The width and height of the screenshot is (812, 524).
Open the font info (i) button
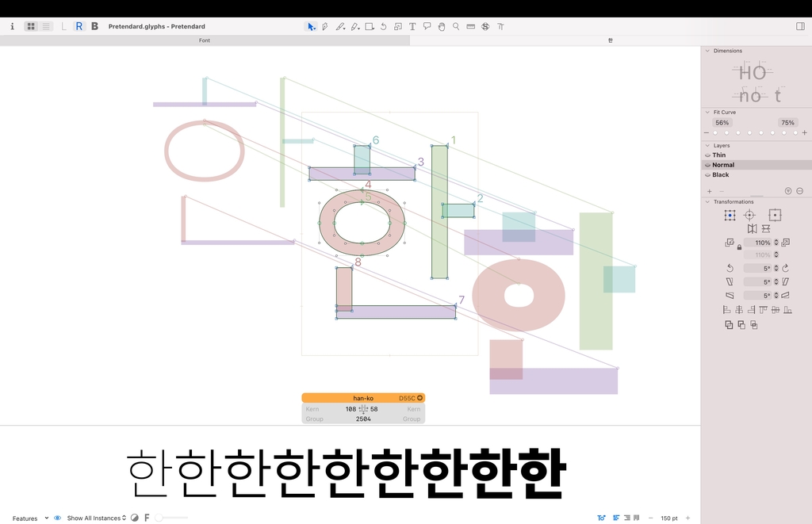pos(12,26)
